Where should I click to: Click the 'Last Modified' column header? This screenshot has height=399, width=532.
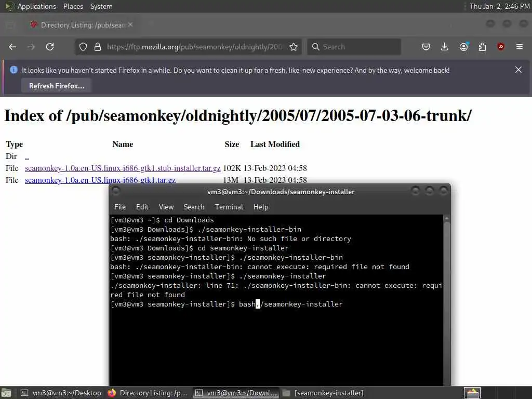click(x=275, y=144)
